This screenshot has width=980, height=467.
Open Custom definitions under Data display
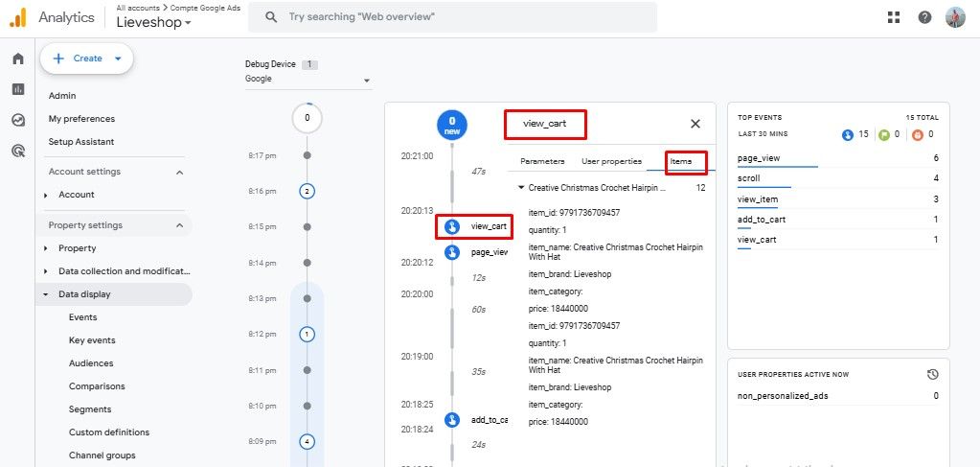click(109, 432)
